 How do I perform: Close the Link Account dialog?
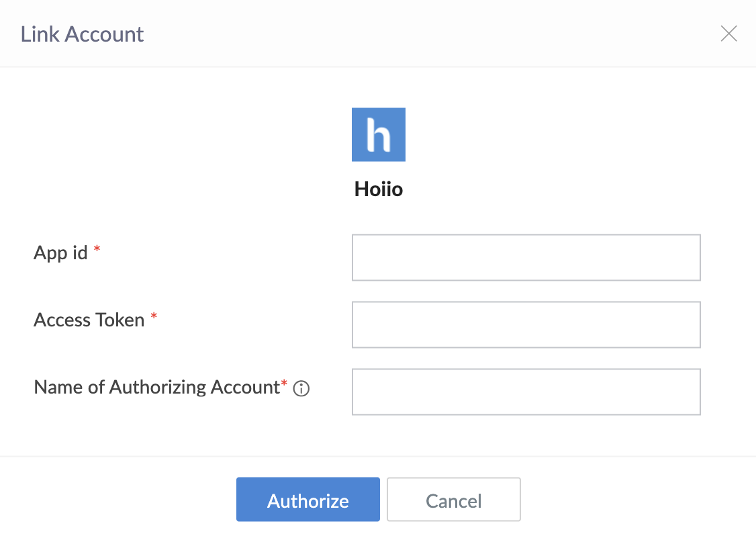pyautogui.click(x=728, y=34)
